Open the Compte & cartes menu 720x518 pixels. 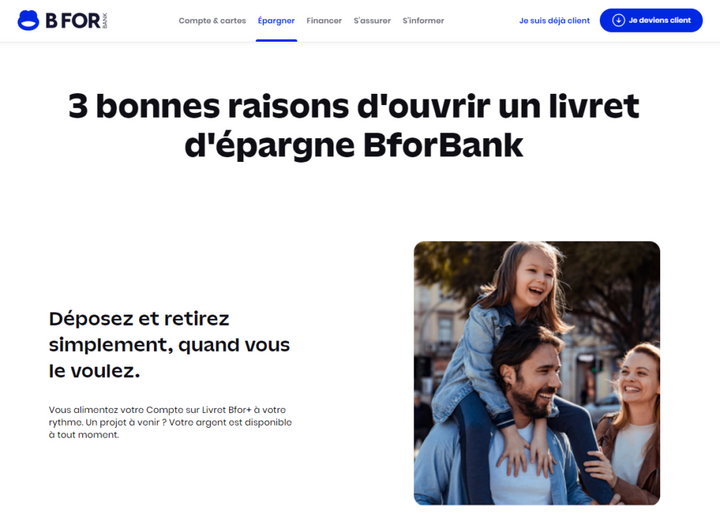click(x=212, y=21)
